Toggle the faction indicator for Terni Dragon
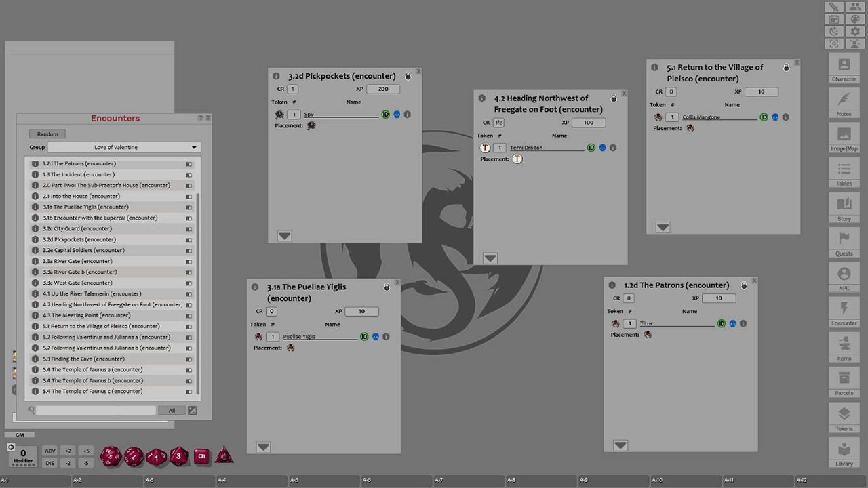Viewport: 868px width, 488px height. 602,148
